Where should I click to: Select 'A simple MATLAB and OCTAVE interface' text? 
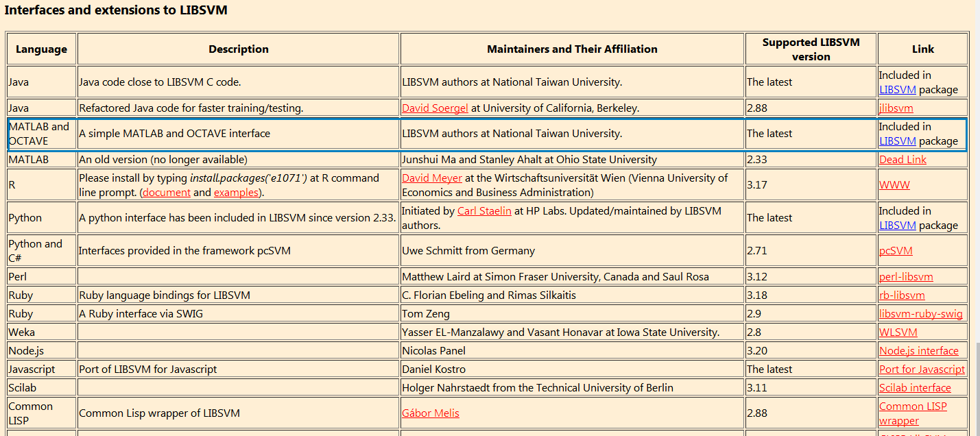(x=174, y=134)
